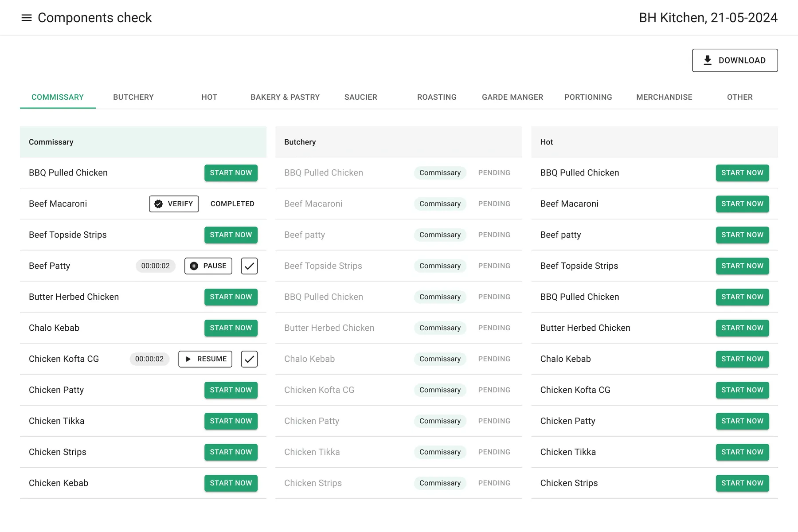Mark Chicken Kofta CG complete with checkmark
Screen dimensions: 798x532
click(249, 359)
